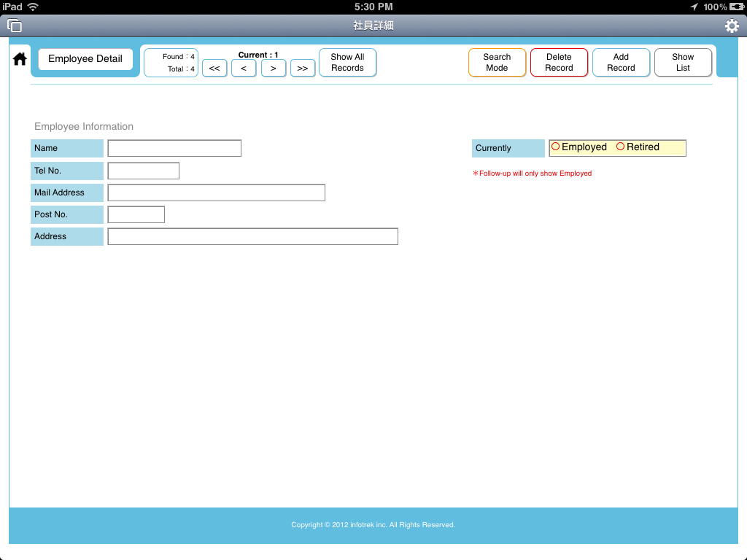Select the Retired radio button

point(621,147)
